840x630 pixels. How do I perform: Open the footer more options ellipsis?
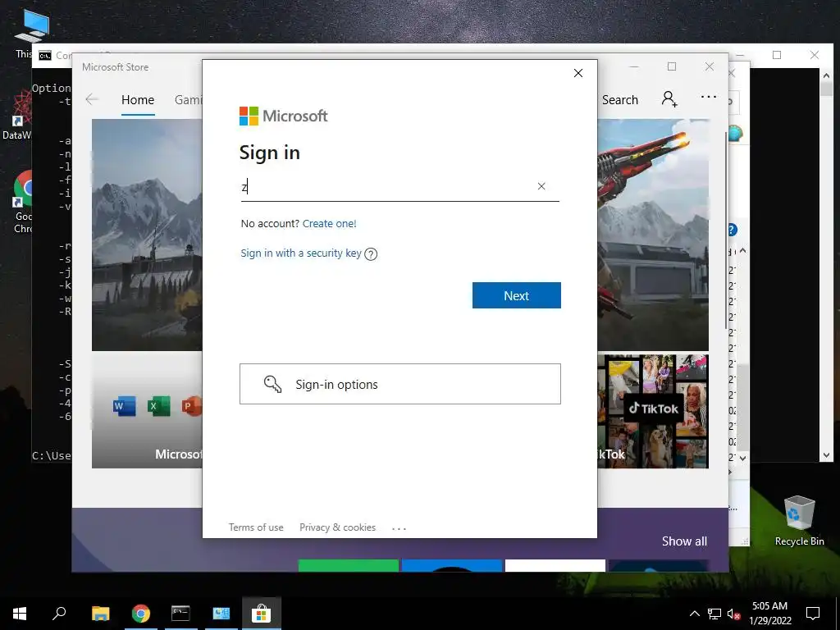399,528
